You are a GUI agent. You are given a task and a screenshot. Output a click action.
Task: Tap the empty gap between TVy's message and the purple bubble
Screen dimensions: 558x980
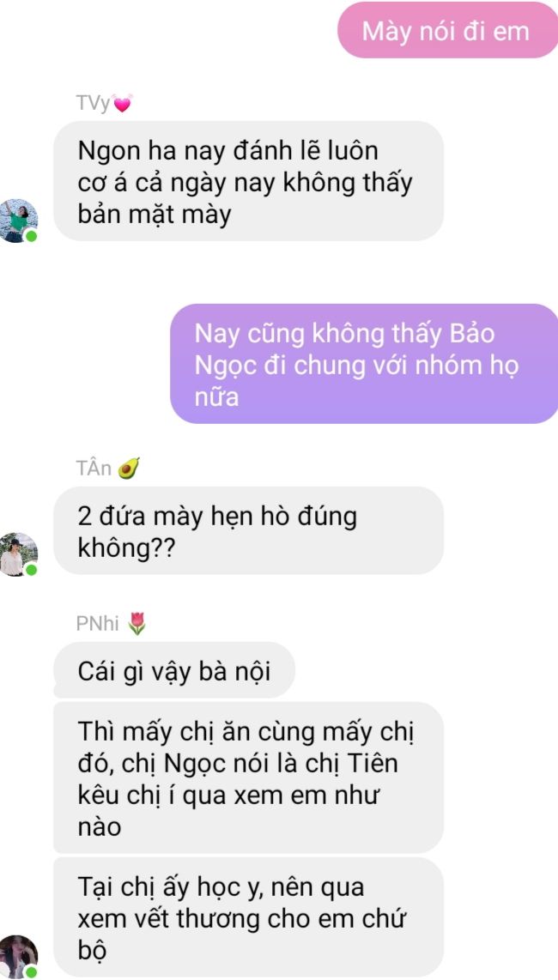pyautogui.click(x=279, y=273)
